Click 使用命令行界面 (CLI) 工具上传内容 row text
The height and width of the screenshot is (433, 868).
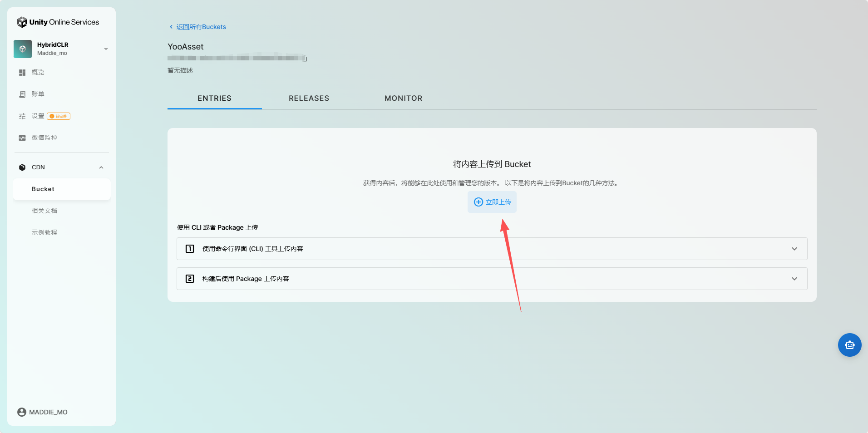pos(253,249)
